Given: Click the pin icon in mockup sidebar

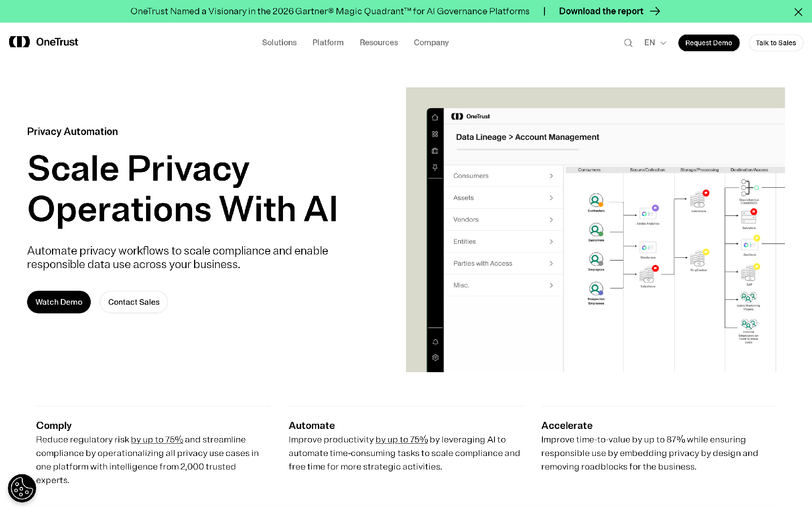Looking at the screenshot, I should pos(435,168).
